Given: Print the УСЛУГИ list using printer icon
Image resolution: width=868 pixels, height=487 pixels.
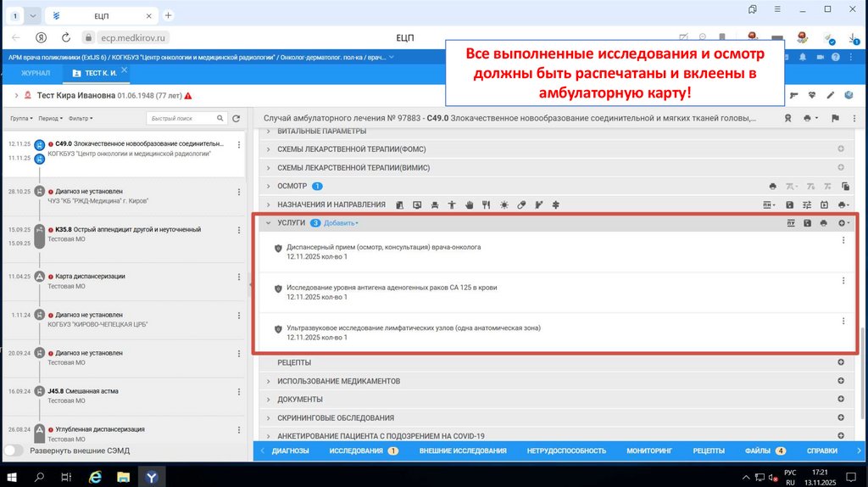Looking at the screenshot, I should [824, 223].
